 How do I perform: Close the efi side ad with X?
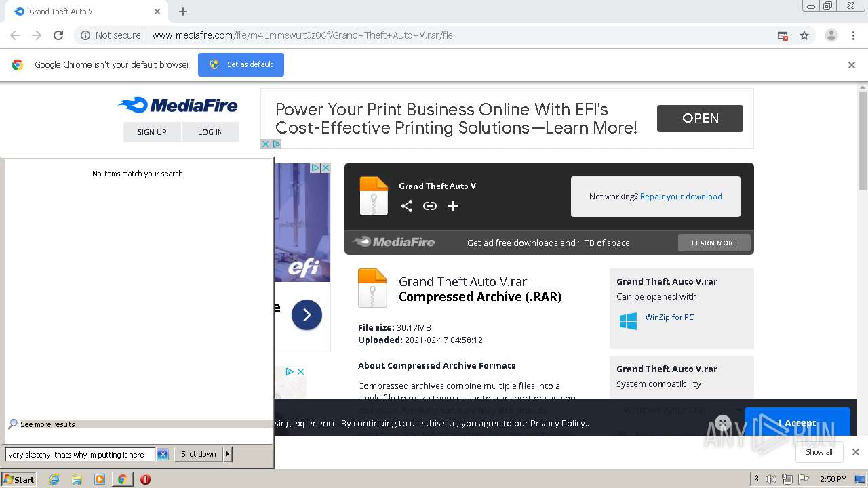[x=325, y=167]
